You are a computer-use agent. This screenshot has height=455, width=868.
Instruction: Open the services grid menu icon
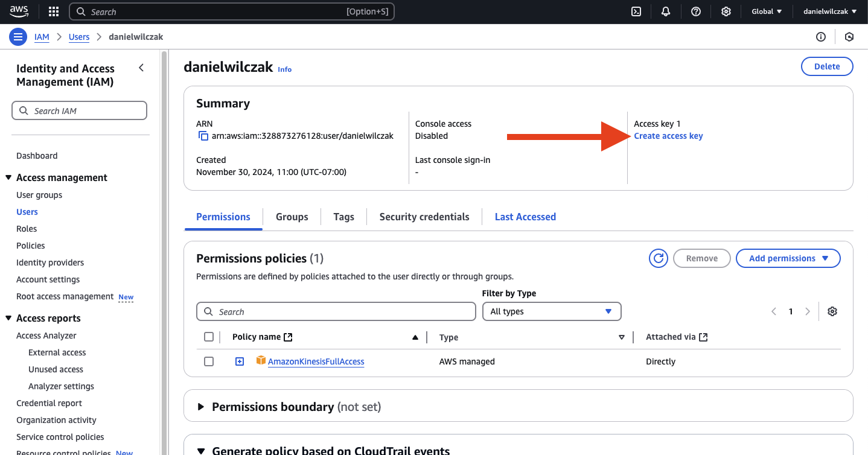point(53,11)
